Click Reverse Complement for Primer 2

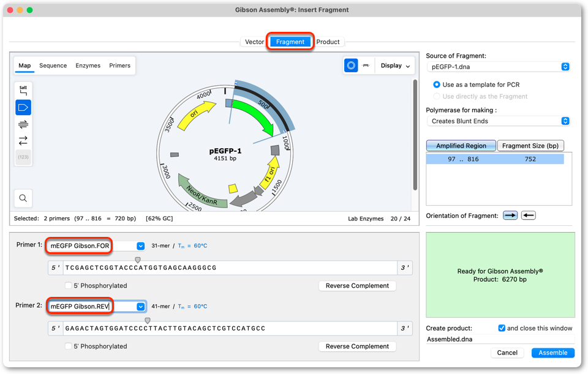pyautogui.click(x=357, y=346)
